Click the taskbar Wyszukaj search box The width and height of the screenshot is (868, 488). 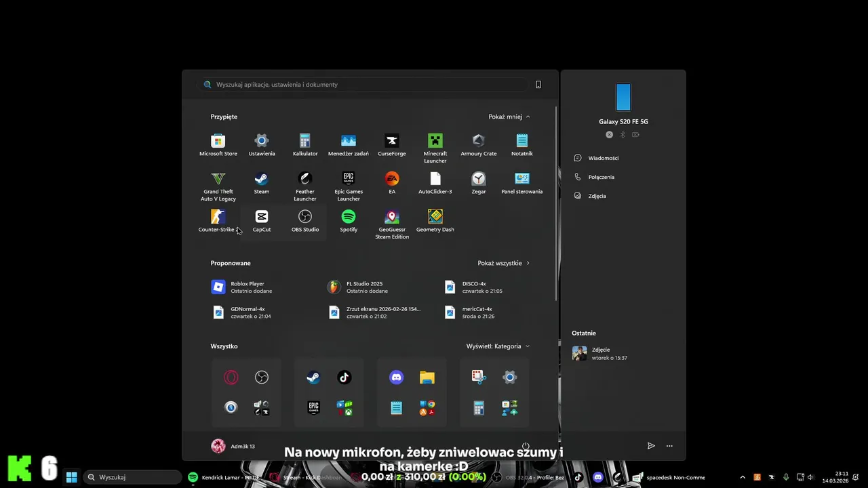[132, 477]
